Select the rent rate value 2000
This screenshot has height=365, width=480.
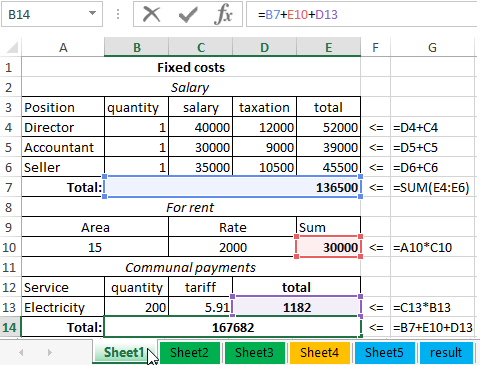pyautogui.click(x=232, y=247)
